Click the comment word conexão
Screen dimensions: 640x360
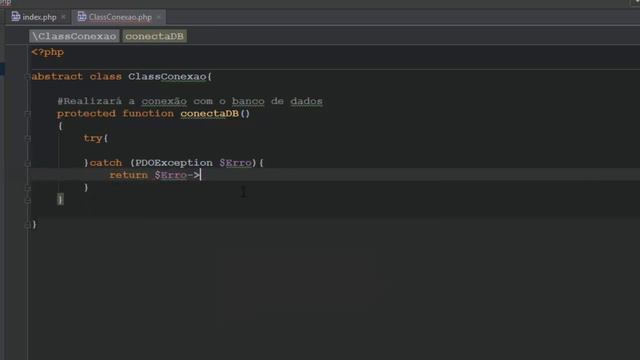164,101
